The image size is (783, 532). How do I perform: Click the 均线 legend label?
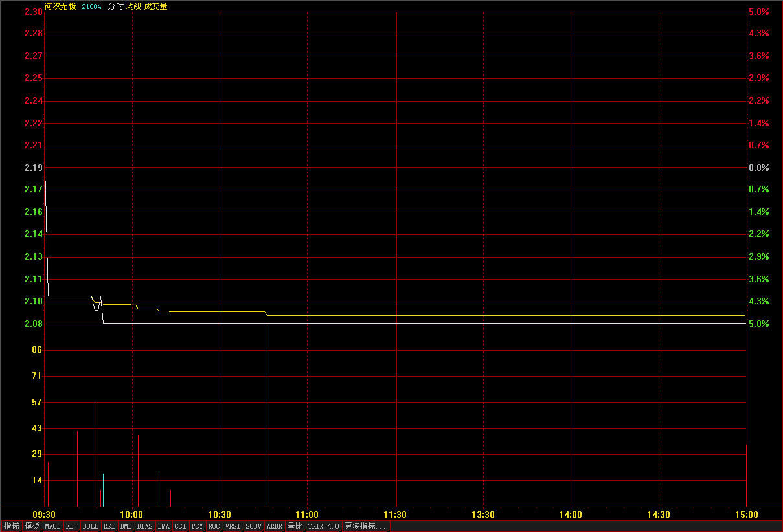pos(133,6)
